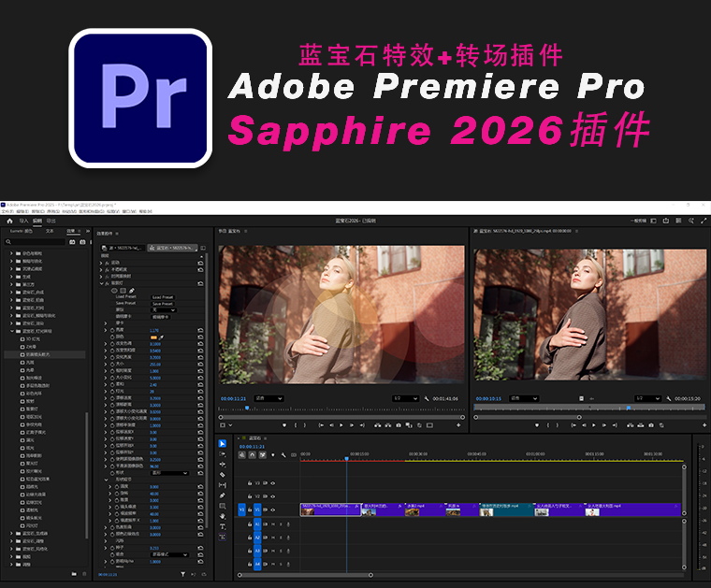Select the Type tool
The height and width of the screenshot is (588, 711).
[x=223, y=527]
